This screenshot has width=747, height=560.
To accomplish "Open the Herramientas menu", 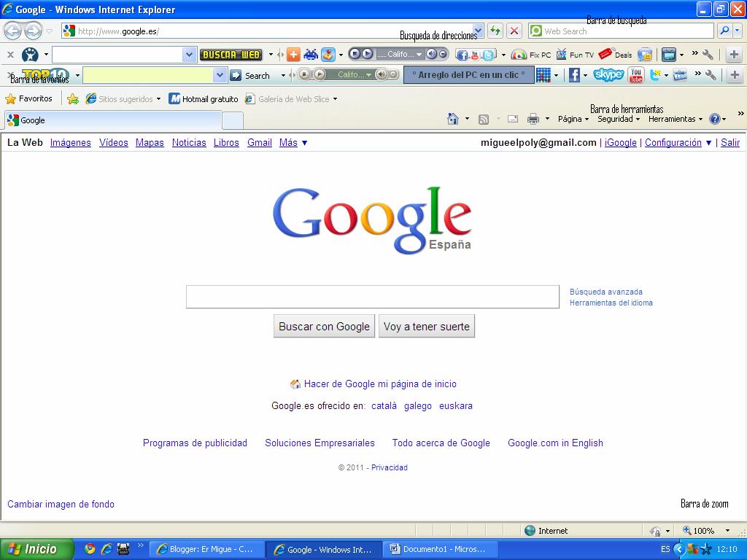I will [x=675, y=119].
